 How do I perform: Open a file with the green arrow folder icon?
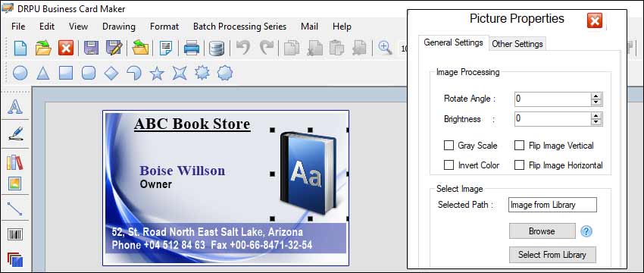coord(43,48)
